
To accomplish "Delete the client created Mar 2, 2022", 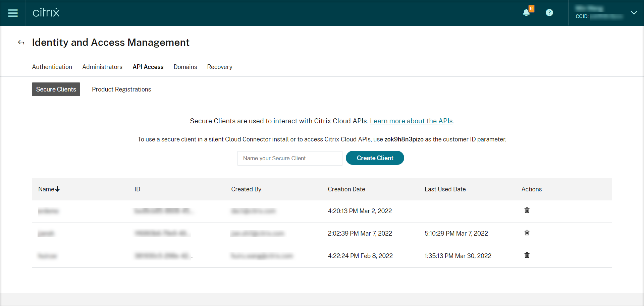I will coord(527,210).
